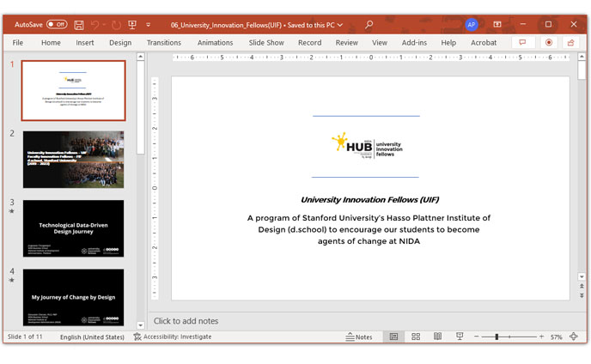Click thumbnail pane scroll up arrow
The width and height of the screenshot is (591, 364).
(141, 57)
